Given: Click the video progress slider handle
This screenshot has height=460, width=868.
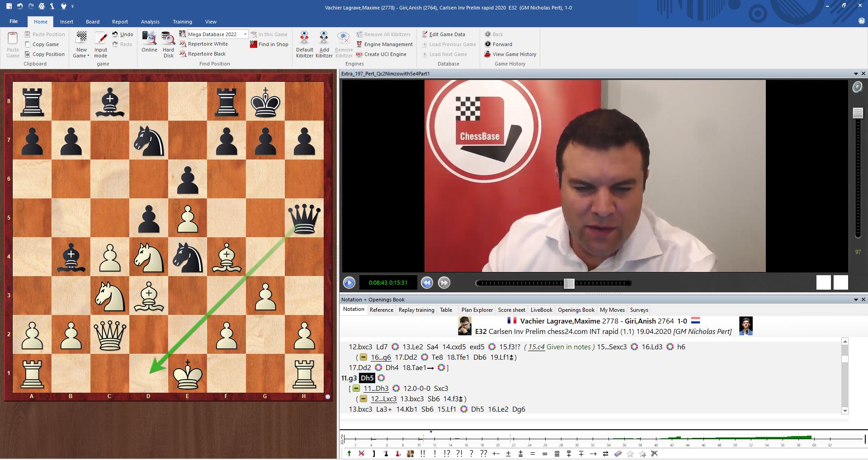Looking at the screenshot, I should (569, 283).
